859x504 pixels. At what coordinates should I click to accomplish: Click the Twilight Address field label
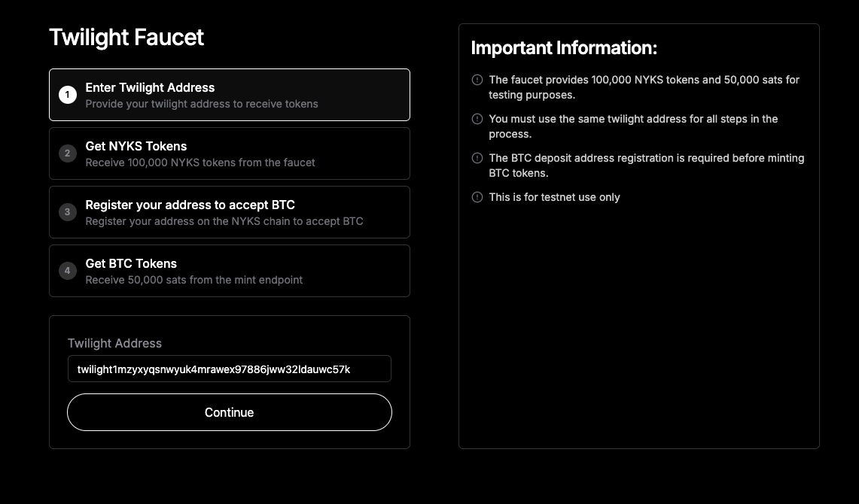pyautogui.click(x=114, y=343)
